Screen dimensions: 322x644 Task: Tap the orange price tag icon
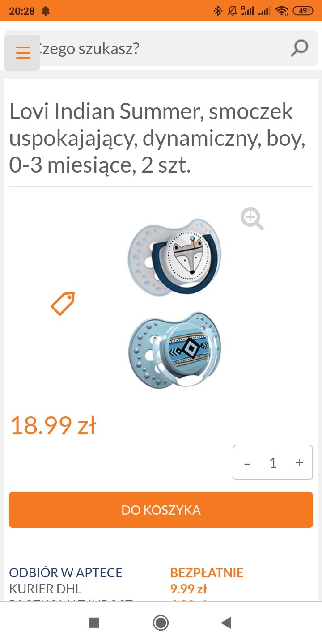click(63, 304)
